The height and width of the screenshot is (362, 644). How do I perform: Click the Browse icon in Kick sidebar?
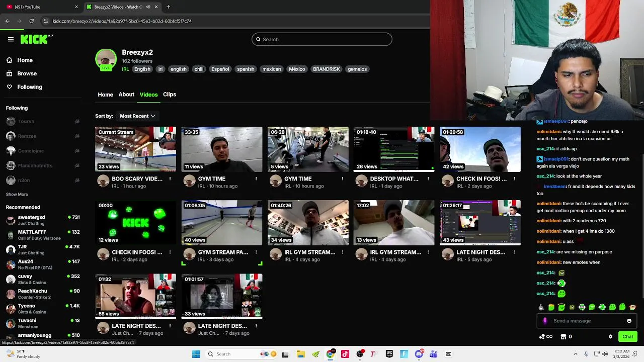[x=9, y=73]
